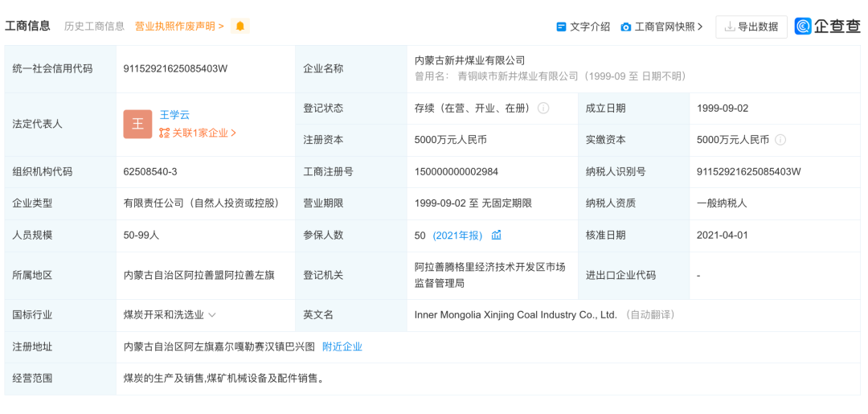Click the 核准日期 value 2021-04-01
Screen dimensions: 868x414
click(x=723, y=236)
